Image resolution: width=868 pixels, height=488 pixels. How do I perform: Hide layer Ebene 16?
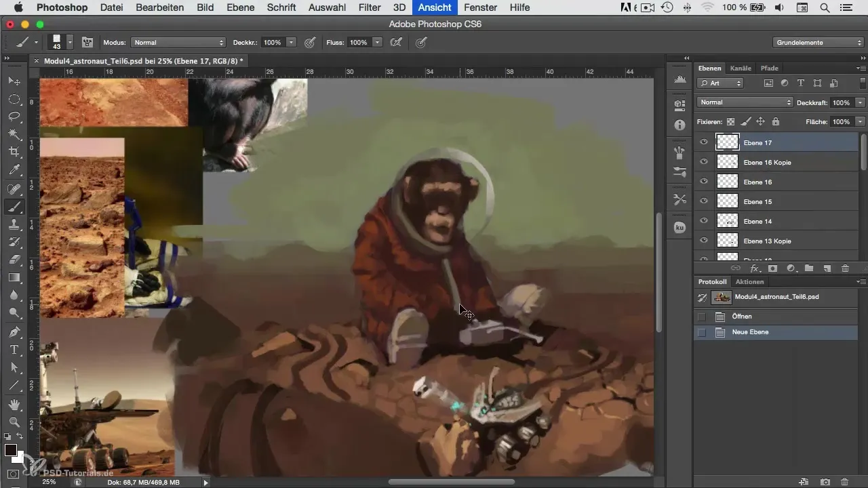click(x=704, y=182)
